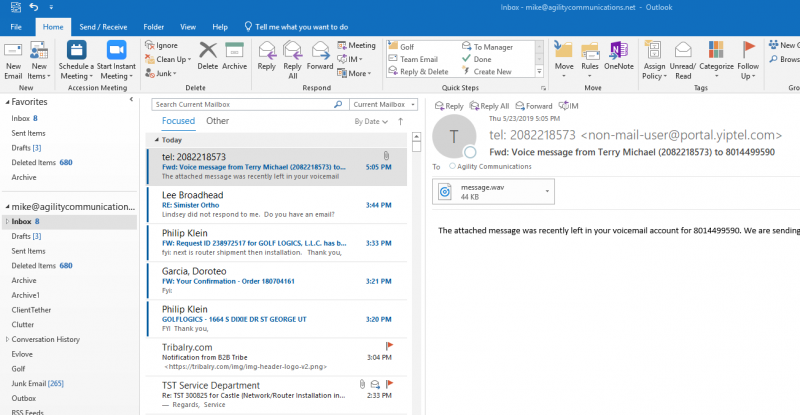Click Reply All in the ribbon
This screenshot has height=415, width=800.
[293, 60]
